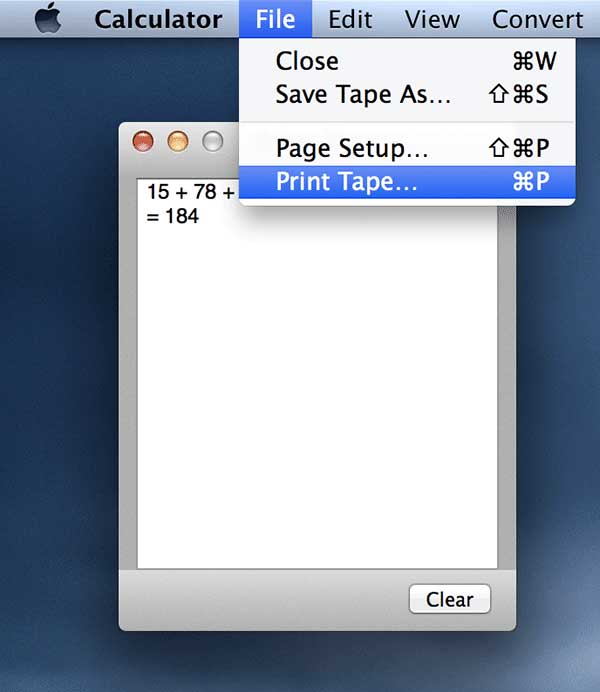Open the Apple menu

tap(48, 18)
